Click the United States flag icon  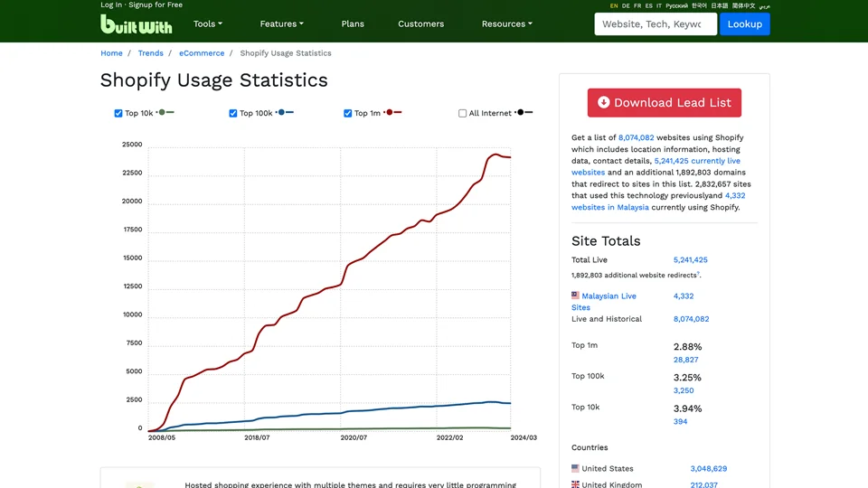pyautogui.click(x=575, y=468)
